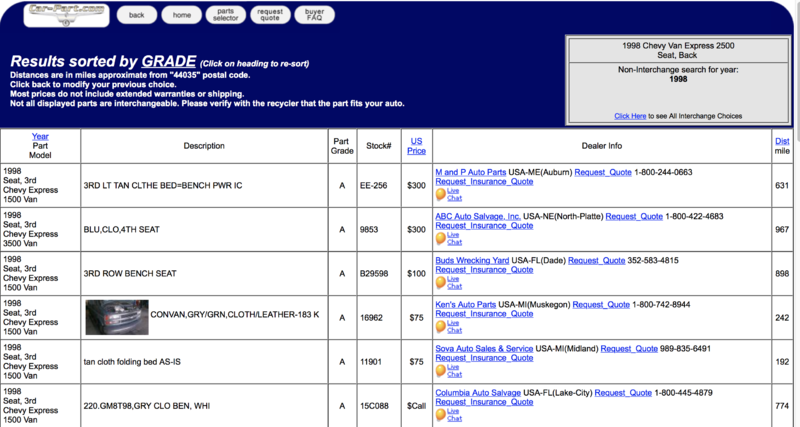Open Buds Wrecking Yard dealer link
The width and height of the screenshot is (800, 427).
click(472, 260)
